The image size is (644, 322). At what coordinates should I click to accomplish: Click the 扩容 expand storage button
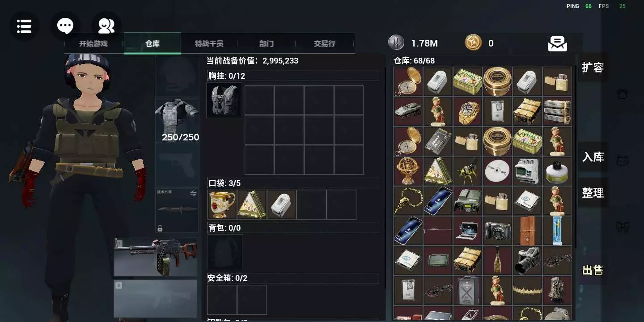tap(593, 68)
